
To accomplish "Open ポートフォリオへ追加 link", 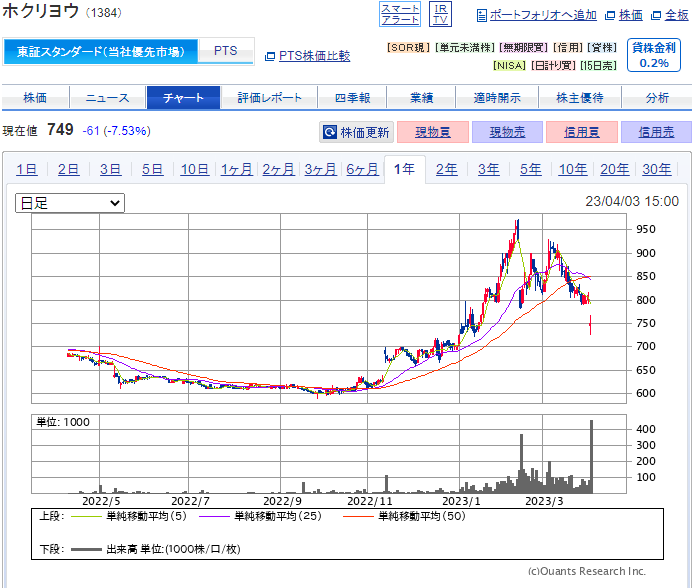I will [x=543, y=15].
